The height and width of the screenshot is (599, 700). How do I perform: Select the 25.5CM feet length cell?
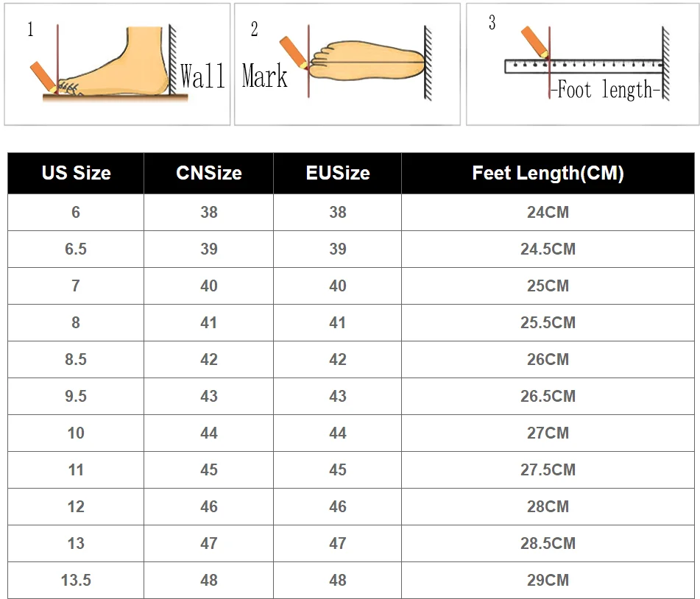tap(548, 323)
